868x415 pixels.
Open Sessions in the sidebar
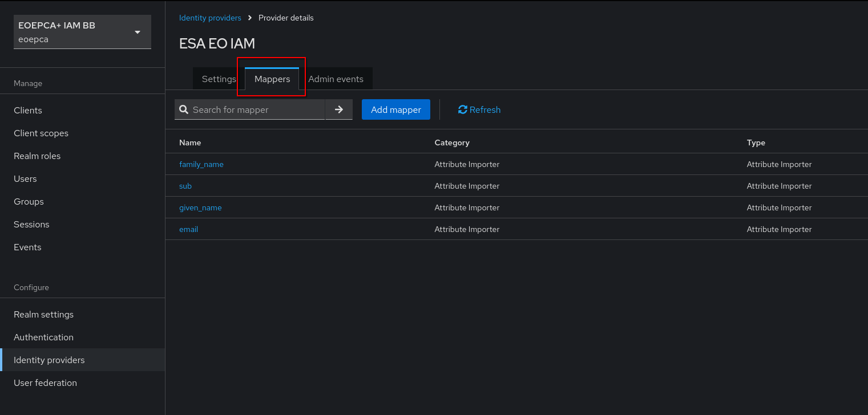coord(82,225)
